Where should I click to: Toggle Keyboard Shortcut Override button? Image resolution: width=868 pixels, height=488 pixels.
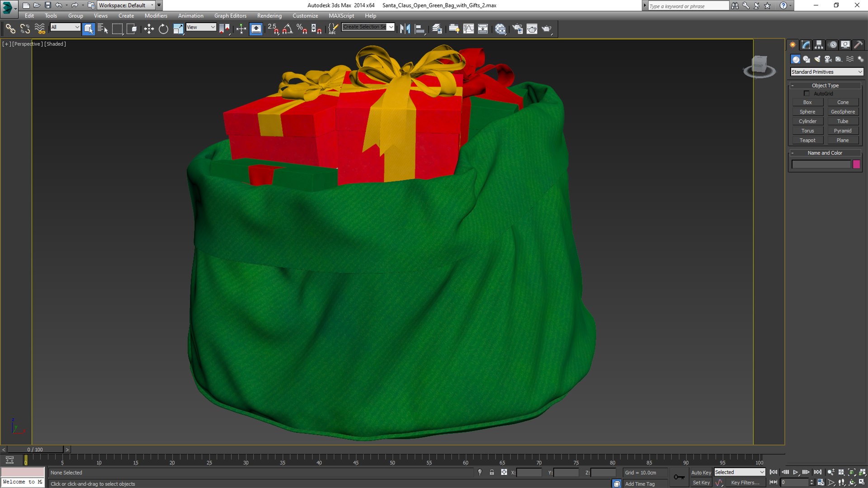(256, 29)
